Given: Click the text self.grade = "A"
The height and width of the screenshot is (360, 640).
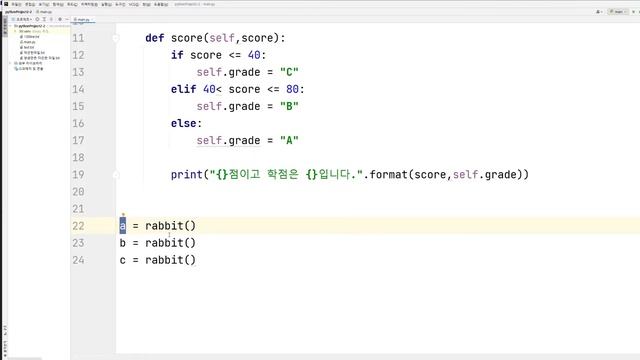Looking at the screenshot, I should [247, 140].
